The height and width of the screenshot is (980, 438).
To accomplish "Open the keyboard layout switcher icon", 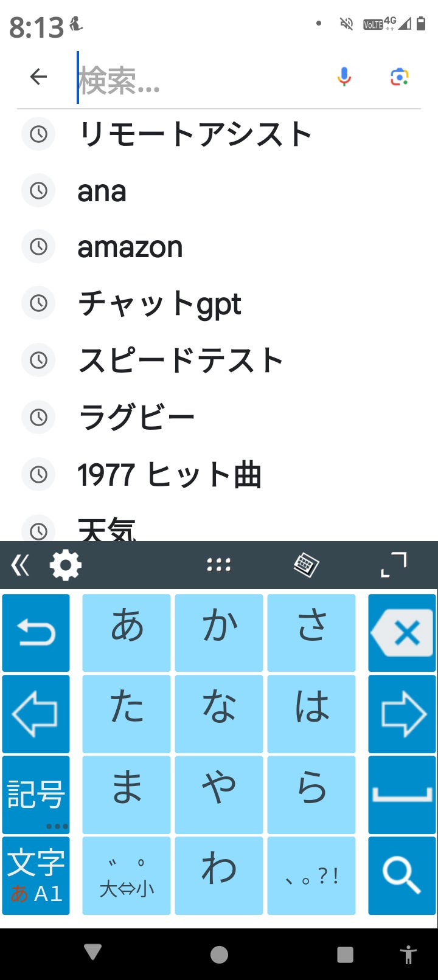I will (306, 565).
